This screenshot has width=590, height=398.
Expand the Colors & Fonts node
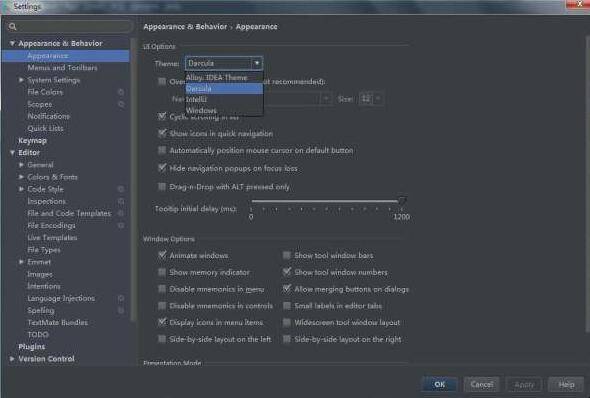click(21, 177)
